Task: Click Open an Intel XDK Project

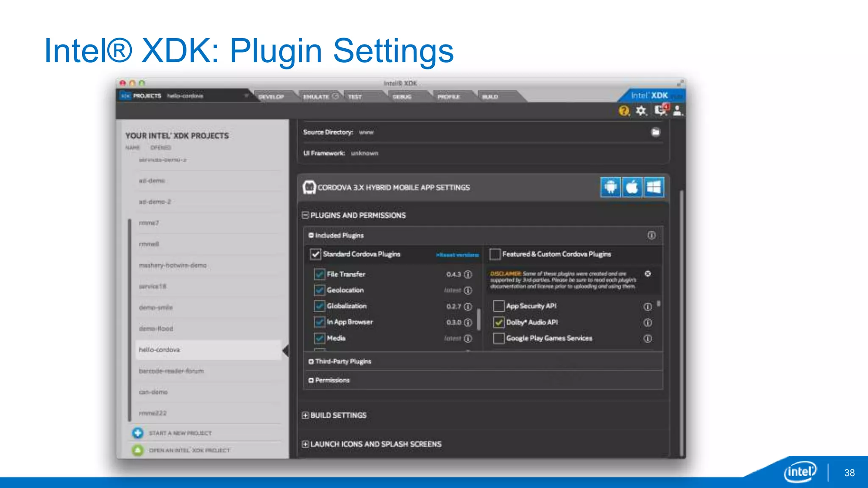Action: coord(189,450)
